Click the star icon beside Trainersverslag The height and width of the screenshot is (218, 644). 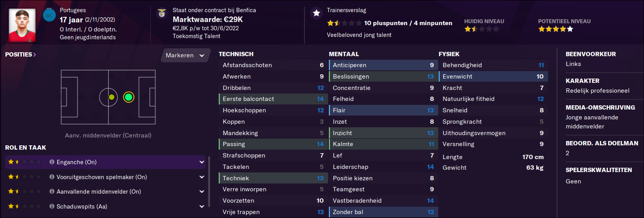[316, 13]
